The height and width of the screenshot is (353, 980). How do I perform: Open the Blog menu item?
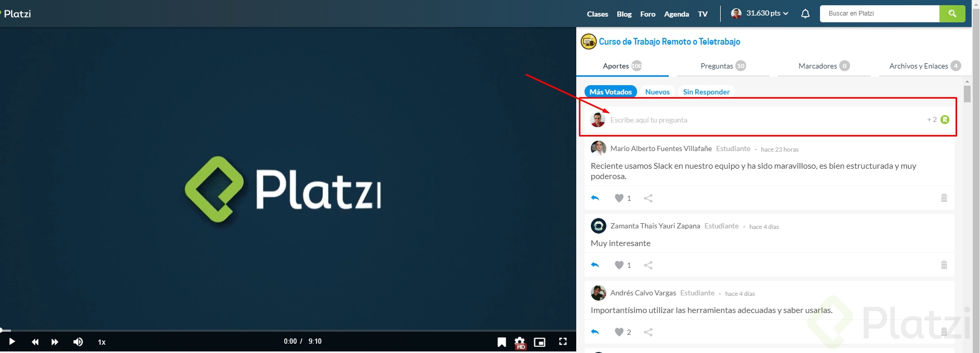point(624,14)
